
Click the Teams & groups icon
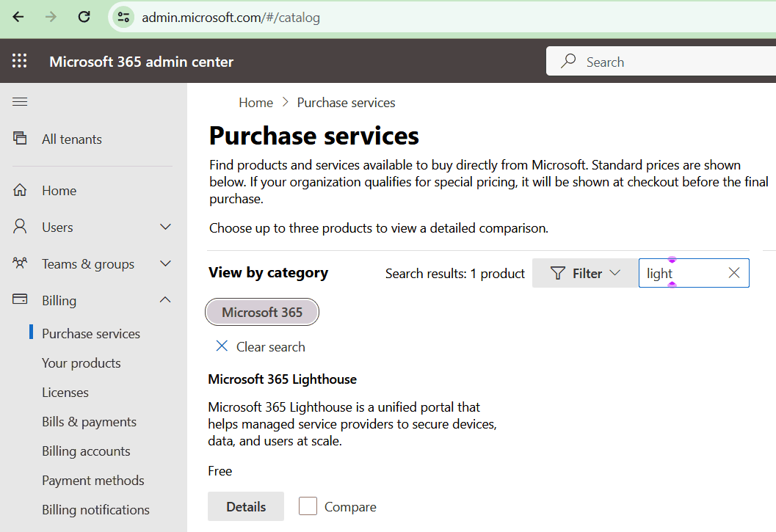click(x=20, y=263)
